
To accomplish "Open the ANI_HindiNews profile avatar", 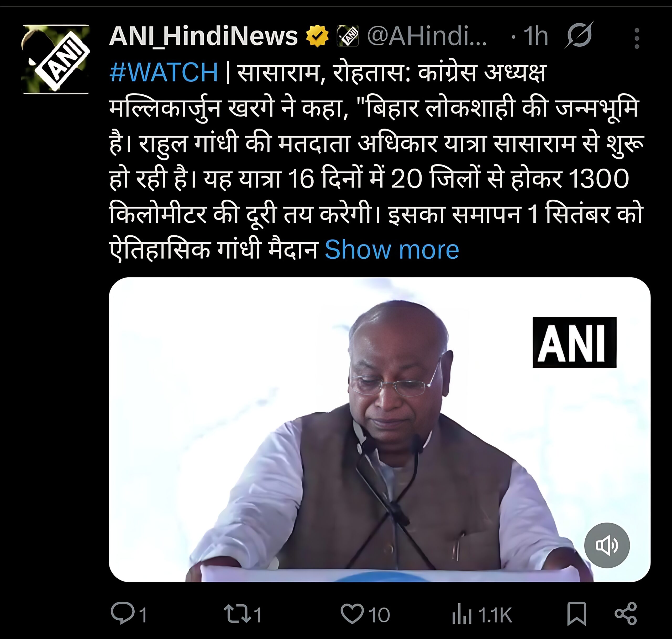I will [56, 59].
